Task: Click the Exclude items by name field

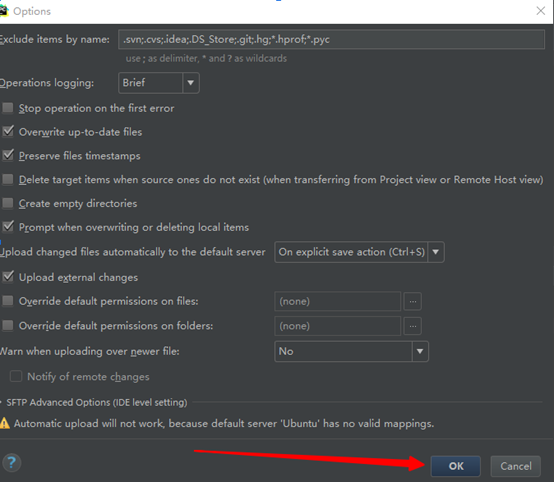Action: tap(331, 39)
